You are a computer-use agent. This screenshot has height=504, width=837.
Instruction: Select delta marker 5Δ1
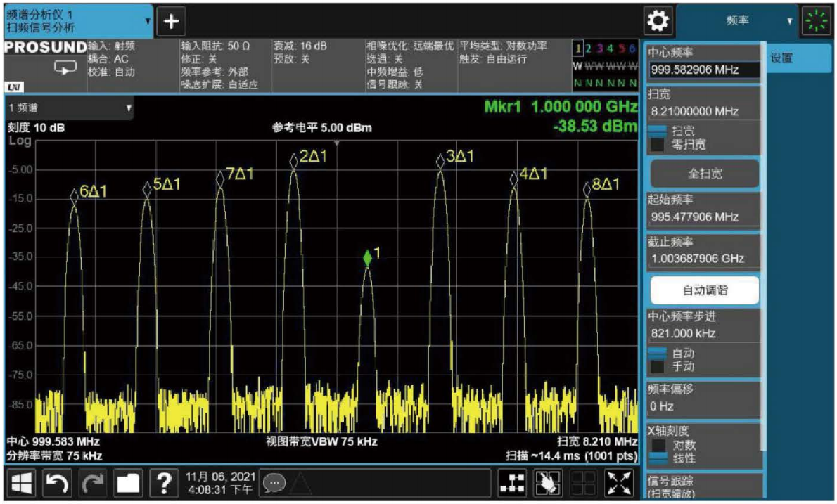pos(147,189)
